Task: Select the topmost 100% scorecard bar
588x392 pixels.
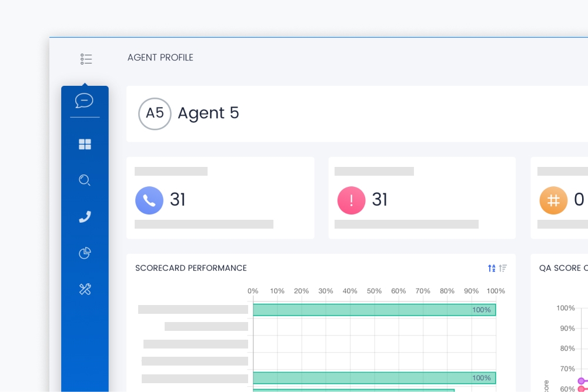Action: (374, 310)
